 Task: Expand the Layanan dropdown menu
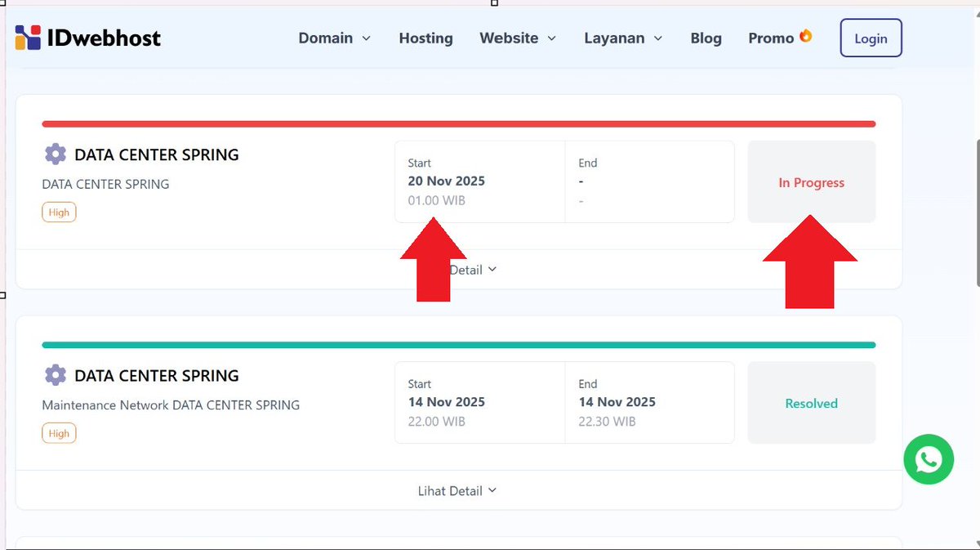(x=623, y=38)
